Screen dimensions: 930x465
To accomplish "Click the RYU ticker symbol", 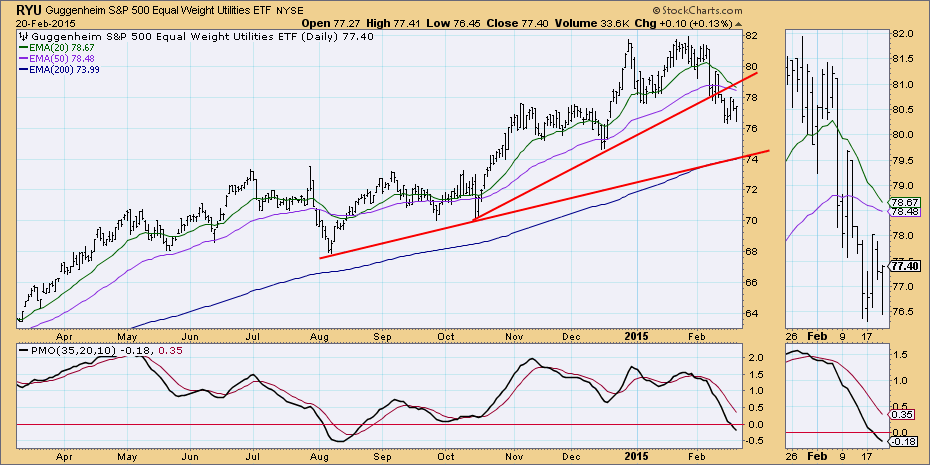I will point(28,10).
